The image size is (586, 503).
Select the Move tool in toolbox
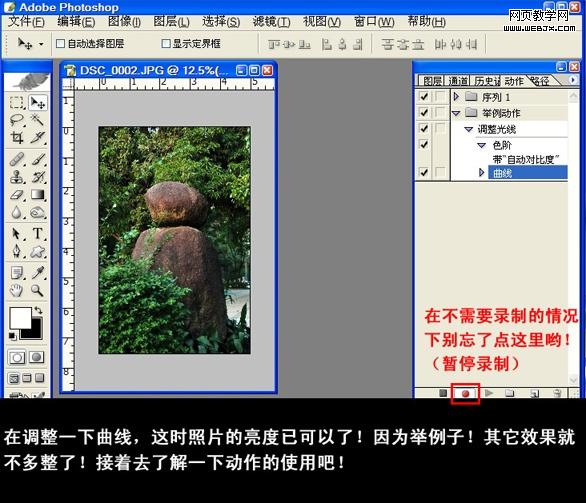coord(38,103)
